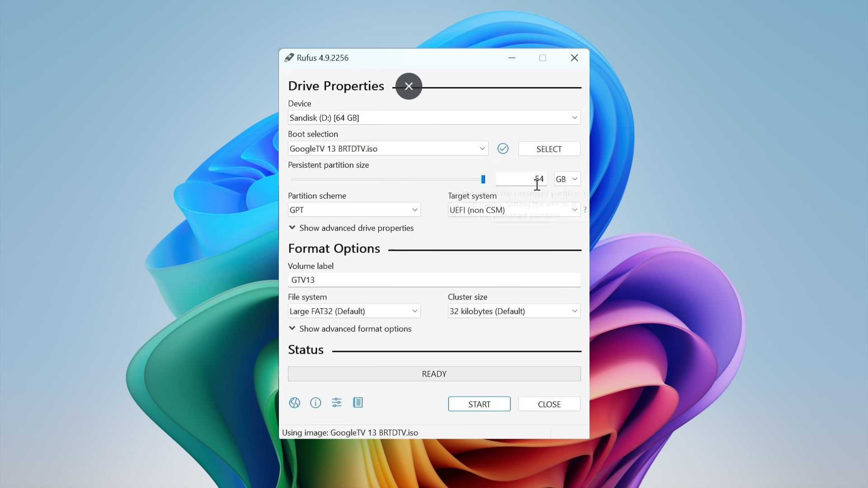This screenshot has height=488, width=868.
Task: Click the START button
Action: point(479,404)
